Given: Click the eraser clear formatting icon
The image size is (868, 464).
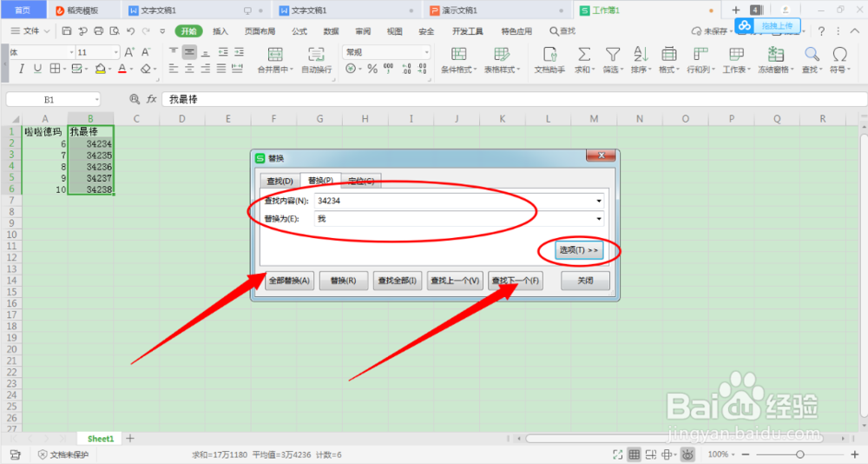Looking at the screenshot, I should pyautogui.click(x=146, y=69).
